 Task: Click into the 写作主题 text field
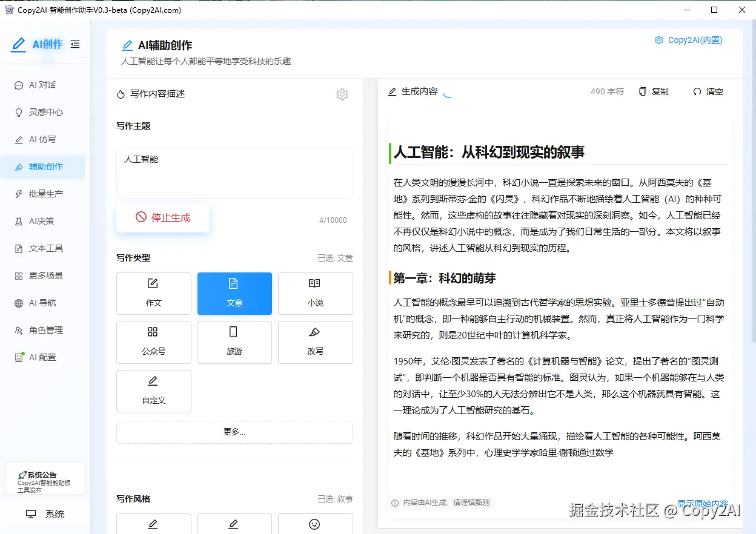coord(234,173)
